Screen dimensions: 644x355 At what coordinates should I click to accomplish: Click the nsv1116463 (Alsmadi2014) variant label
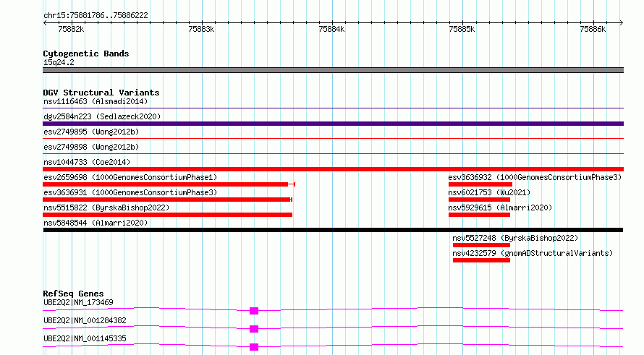(96, 101)
